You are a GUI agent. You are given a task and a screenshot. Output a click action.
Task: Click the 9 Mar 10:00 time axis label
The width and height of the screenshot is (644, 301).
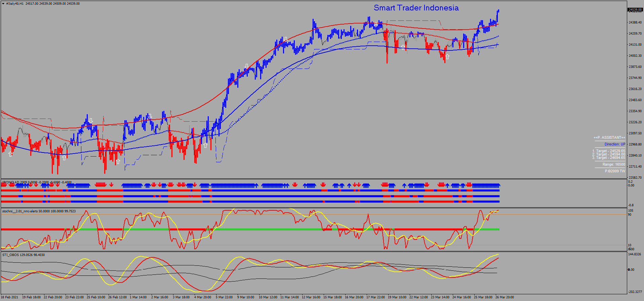point(246,297)
